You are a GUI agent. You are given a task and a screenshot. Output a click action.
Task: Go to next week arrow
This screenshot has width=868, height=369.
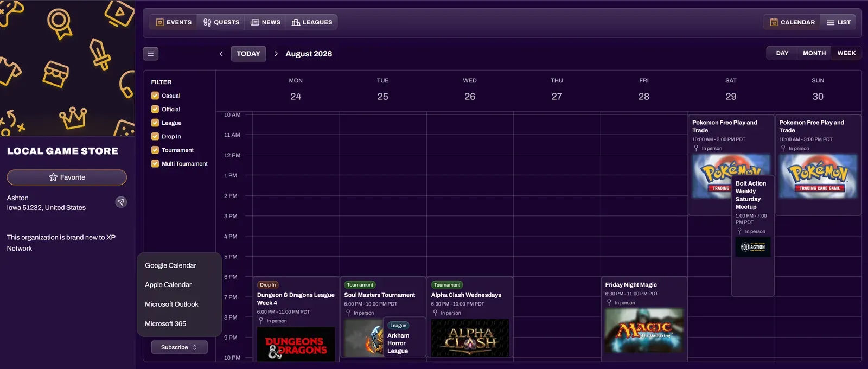[x=276, y=54]
